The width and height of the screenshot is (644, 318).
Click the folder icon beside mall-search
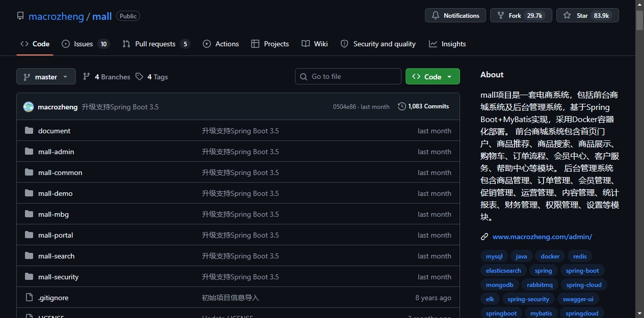(x=29, y=256)
